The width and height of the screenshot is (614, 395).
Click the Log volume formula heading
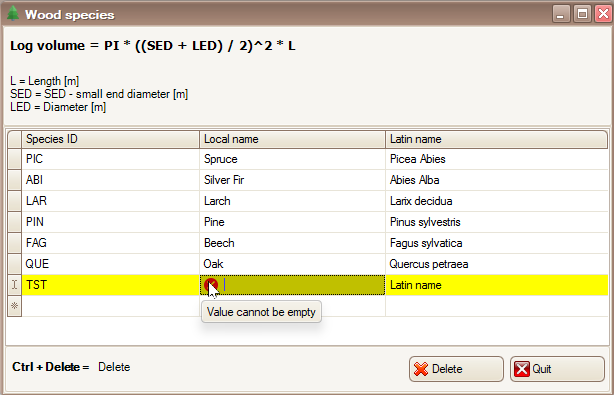pos(153,46)
